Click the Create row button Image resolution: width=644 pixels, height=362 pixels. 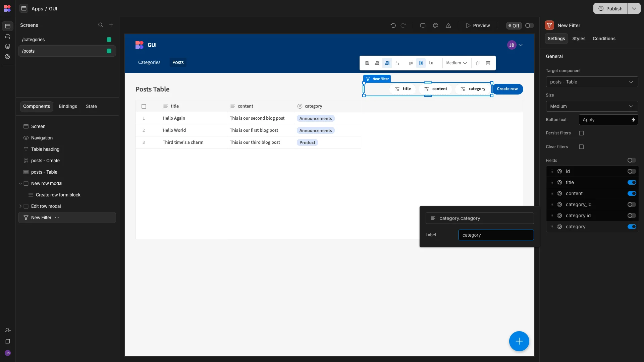click(x=507, y=89)
